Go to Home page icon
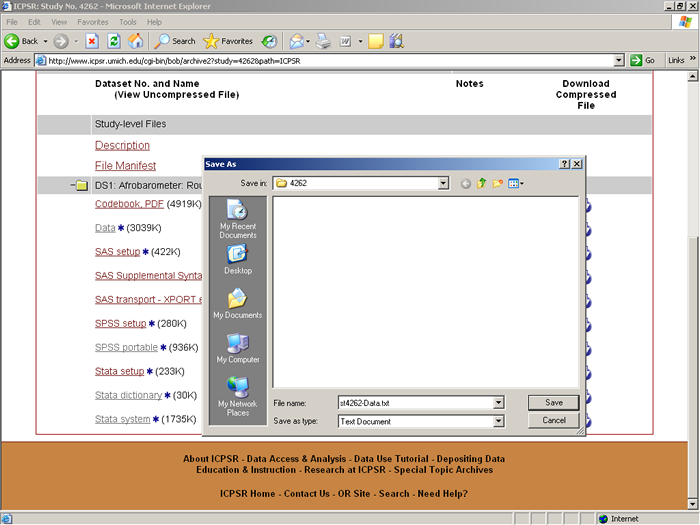The height and width of the screenshot is (525, 700). click(136, 41)
